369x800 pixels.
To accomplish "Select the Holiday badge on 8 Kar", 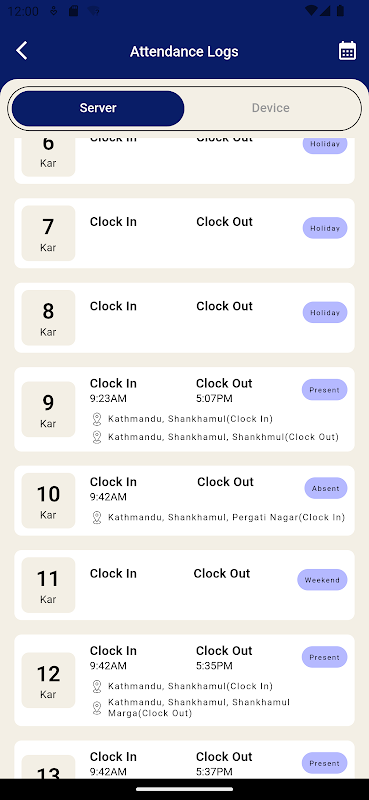I will (x=325, y=312).
